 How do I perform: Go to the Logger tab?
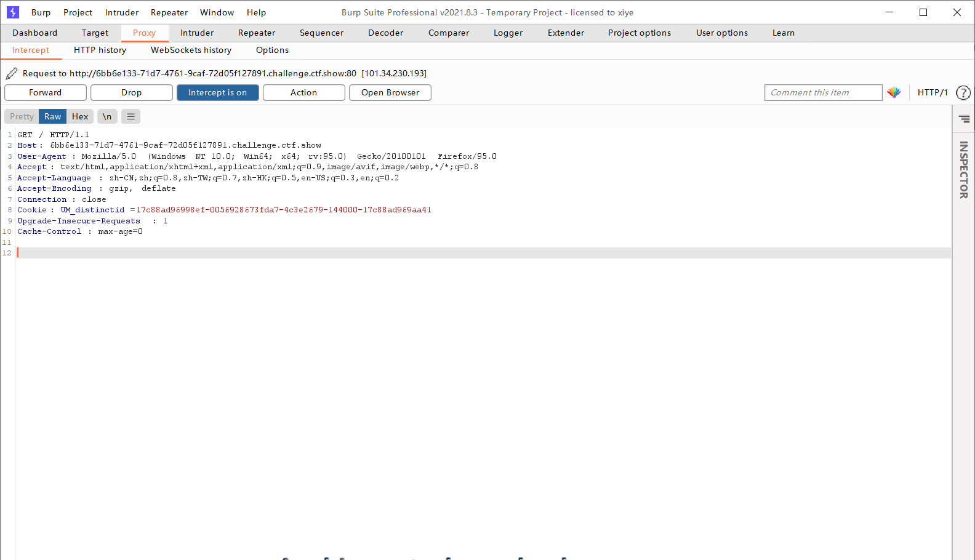pos(508,33)
